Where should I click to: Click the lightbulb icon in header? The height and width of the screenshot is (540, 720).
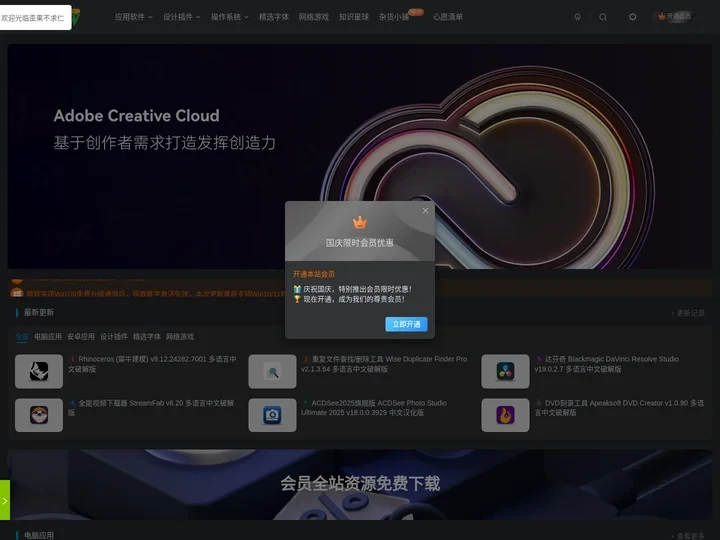[x=578, y=17]
